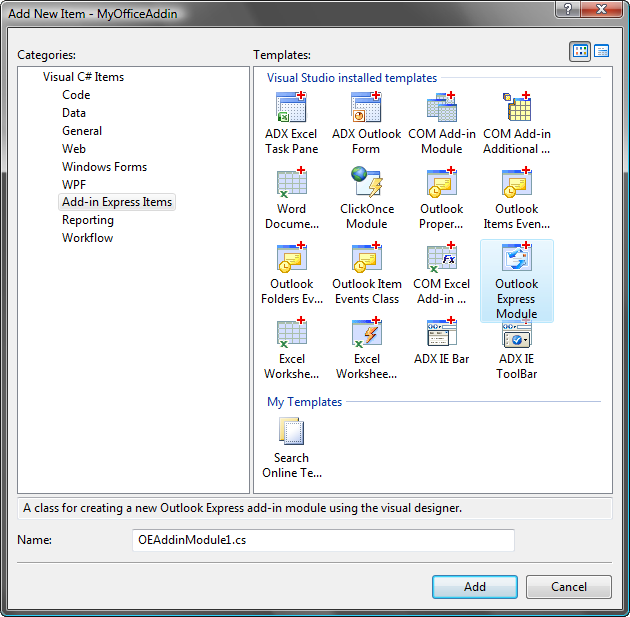Close the Add New Item dialog
630x617 pixels.
[x=601, y=8]
